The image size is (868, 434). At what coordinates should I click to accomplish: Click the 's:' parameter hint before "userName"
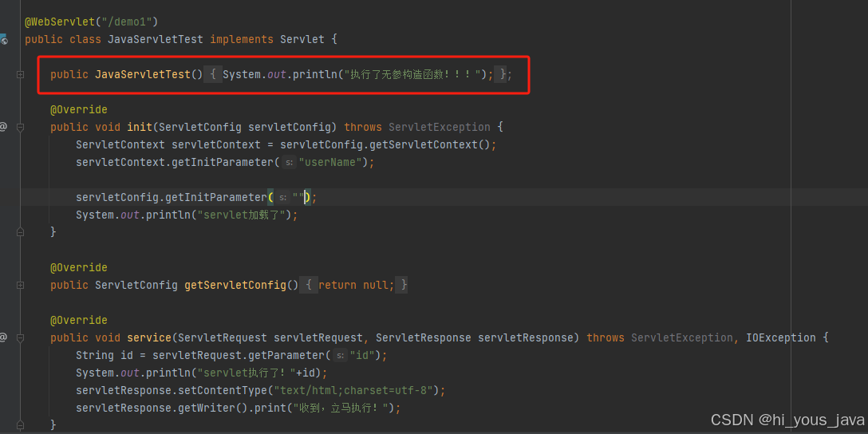pos(289,163)
